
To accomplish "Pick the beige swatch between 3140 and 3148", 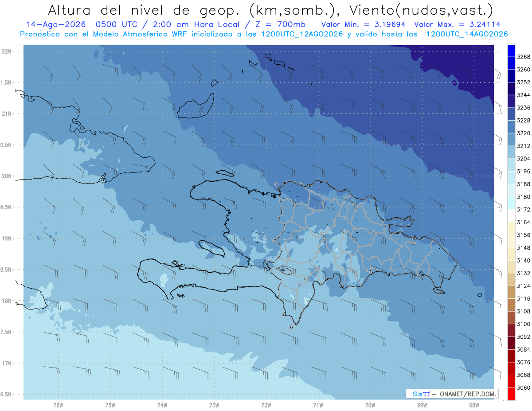I will pyautogui.click(x=511, y=254).
